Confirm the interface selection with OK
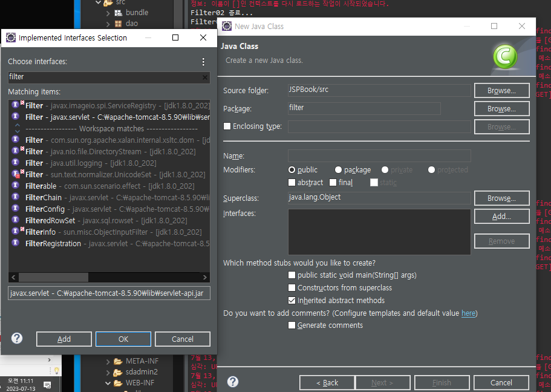The image size is (551, 392). pos(123,339)
